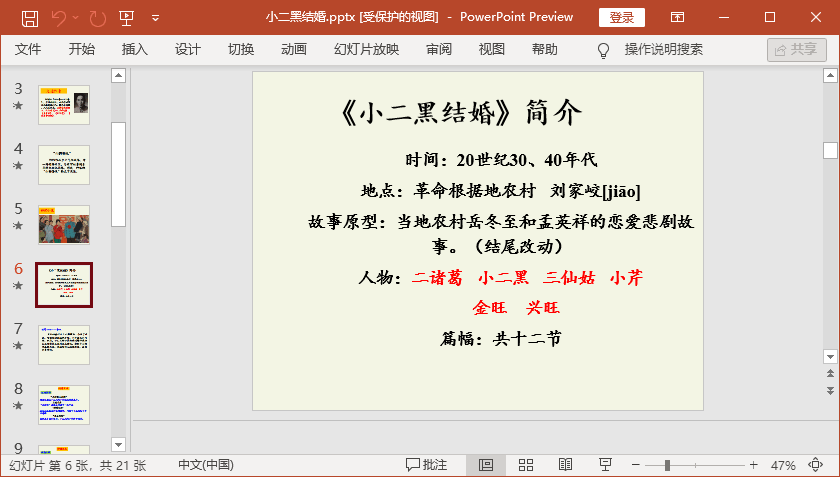Click the Redo arrow icon
The image size is (840, 477).
coord(98,18)
